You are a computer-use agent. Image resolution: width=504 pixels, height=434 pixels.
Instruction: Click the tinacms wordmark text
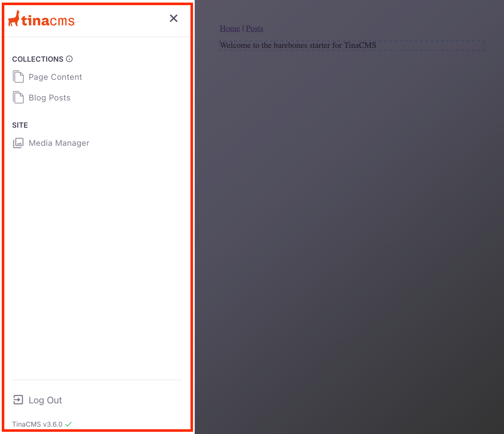coord(48,20)
